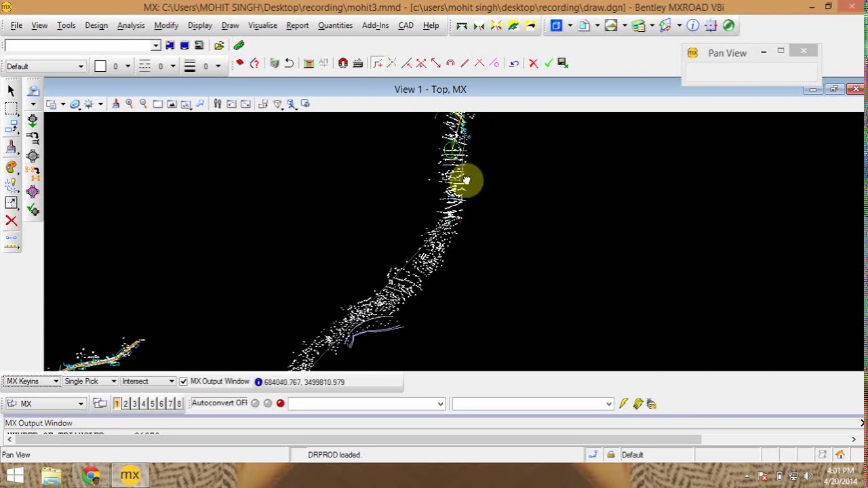The width and height of the screenshot is (868, 488).
Task: Open the line weight dropdown arrow
Action: [x=218, y=66]
